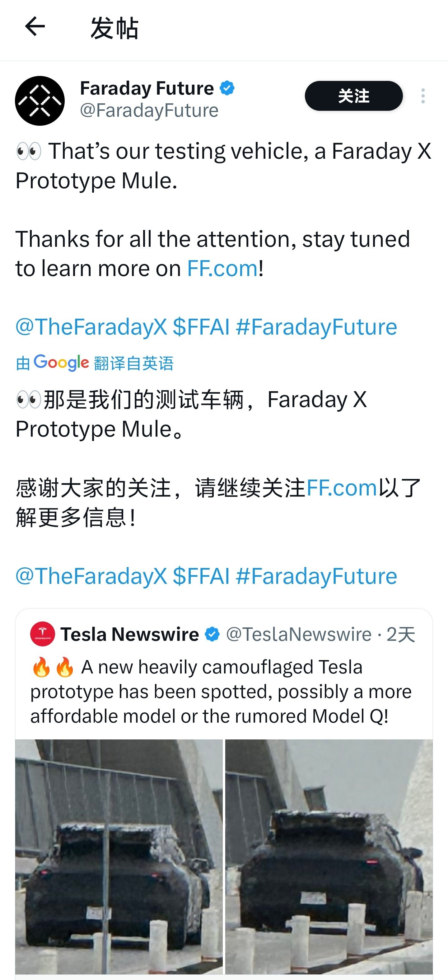Tap the 关注 follow button
This screenshot has width=448, height=980.
(354, 96)
